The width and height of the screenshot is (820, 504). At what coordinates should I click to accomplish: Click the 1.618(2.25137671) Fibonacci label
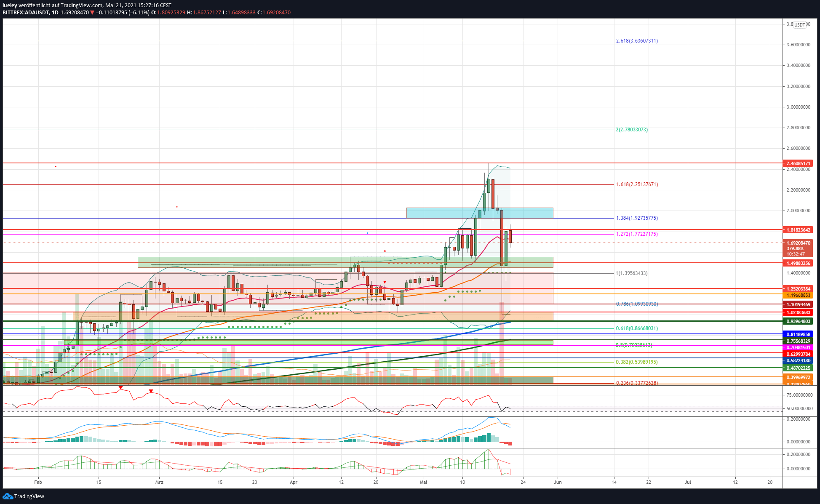[637, 184]
